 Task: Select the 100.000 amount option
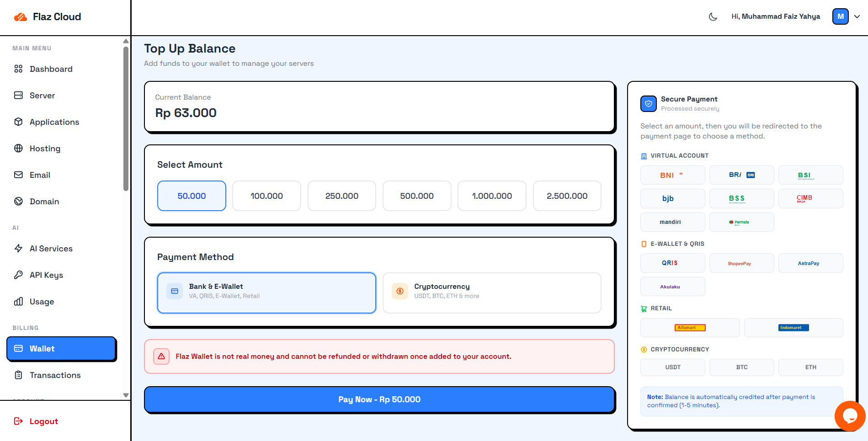click(266, 196)
